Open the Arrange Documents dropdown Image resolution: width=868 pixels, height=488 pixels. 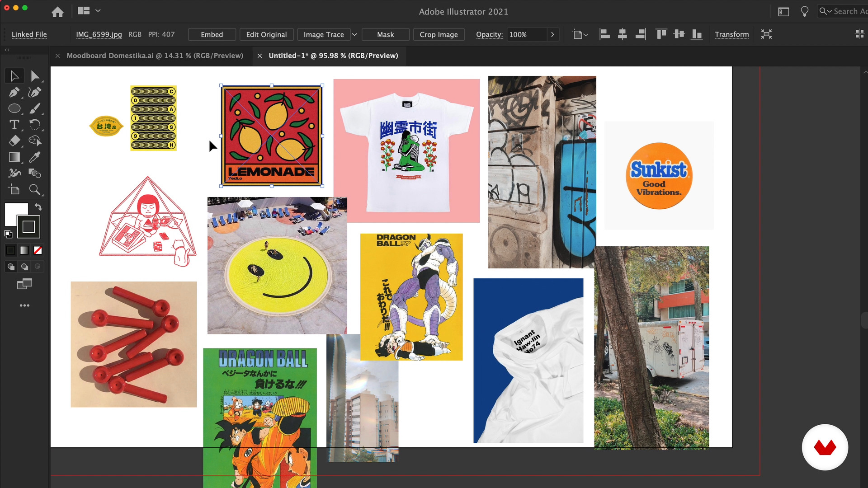point(89,11)
